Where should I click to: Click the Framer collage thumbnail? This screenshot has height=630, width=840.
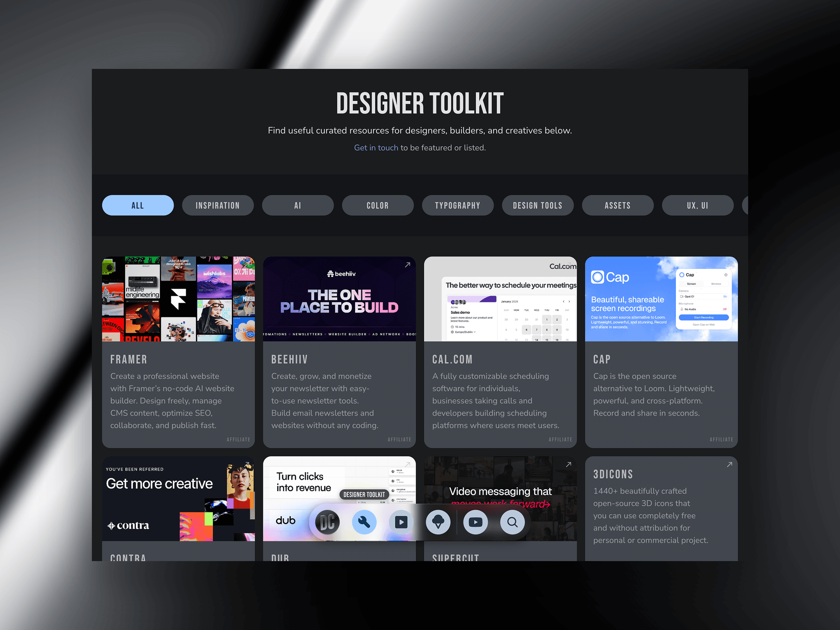[x=178, y=299]
